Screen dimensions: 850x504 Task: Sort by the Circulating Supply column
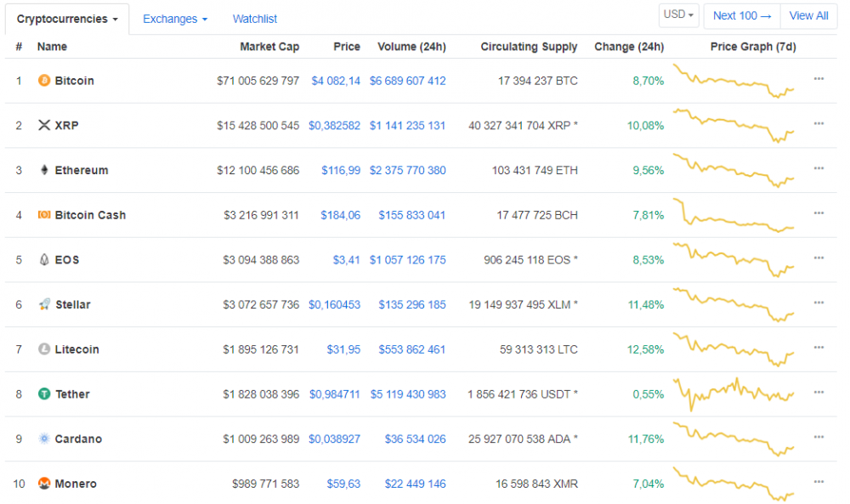coord(529,47)
